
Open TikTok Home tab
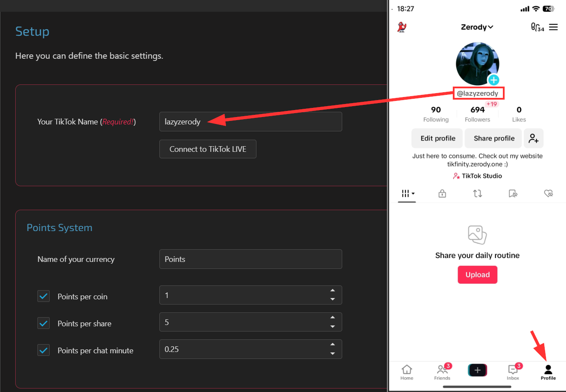click(x=407, y=372)
